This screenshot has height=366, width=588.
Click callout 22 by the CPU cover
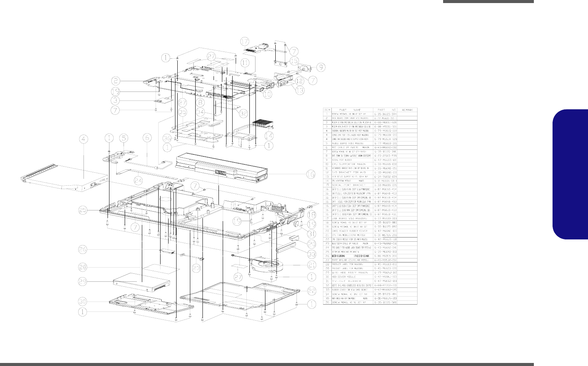[x=312, y=291]
